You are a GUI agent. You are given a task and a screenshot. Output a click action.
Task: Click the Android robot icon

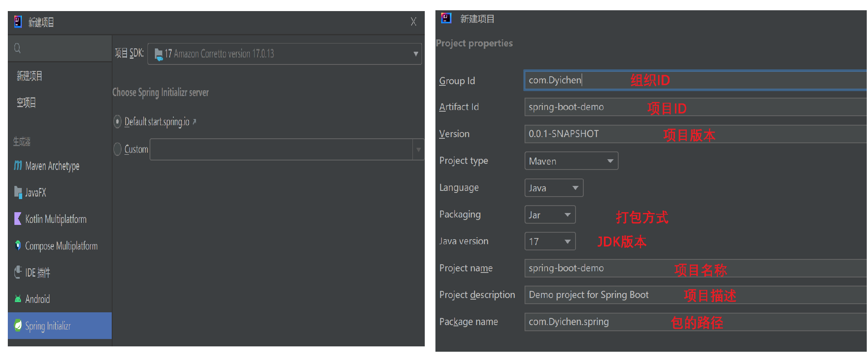point(18,299)
